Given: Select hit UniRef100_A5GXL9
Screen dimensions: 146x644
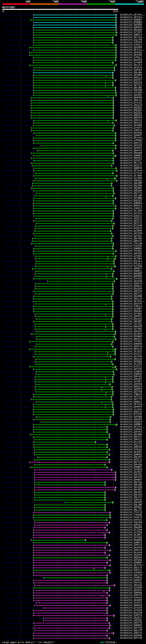Looking at the screenshot, I should pyautogui.click(x=131, y=77).
